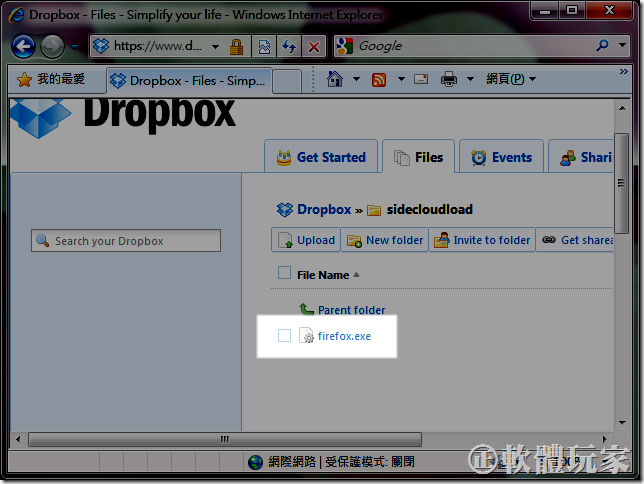Click the Dropbox breadcrumb link
This screenshot has width=644, height=484.
[x=324, y=210]
